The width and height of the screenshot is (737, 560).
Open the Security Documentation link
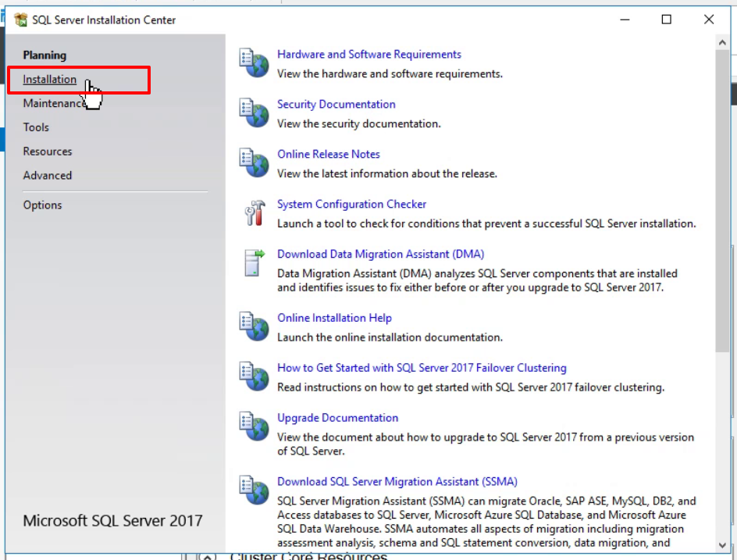click(x=336, y=104)
